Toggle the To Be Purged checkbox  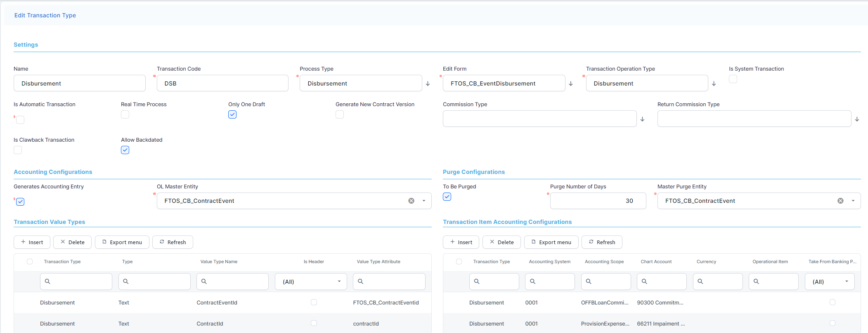447,197
